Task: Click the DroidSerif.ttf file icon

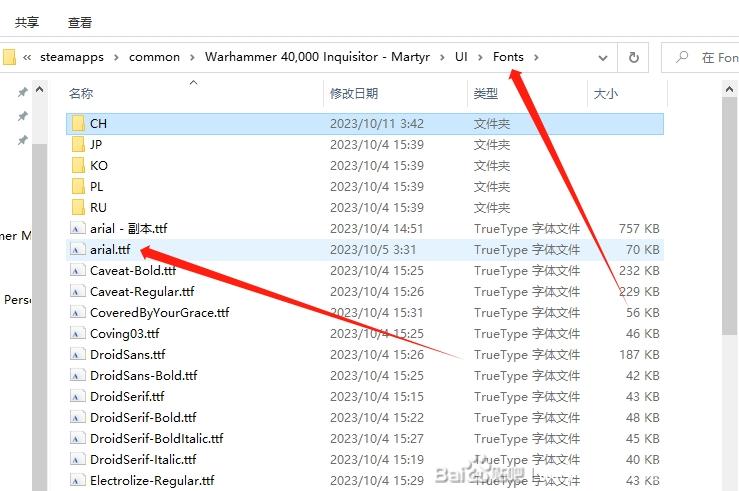Action: pos(77,396)
